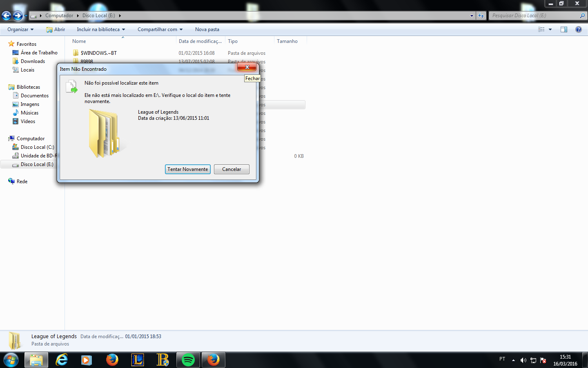Screen dimensions: 588x368
Task: Switch to the active Firefox window in taskbar
Action: pos(213,360)
